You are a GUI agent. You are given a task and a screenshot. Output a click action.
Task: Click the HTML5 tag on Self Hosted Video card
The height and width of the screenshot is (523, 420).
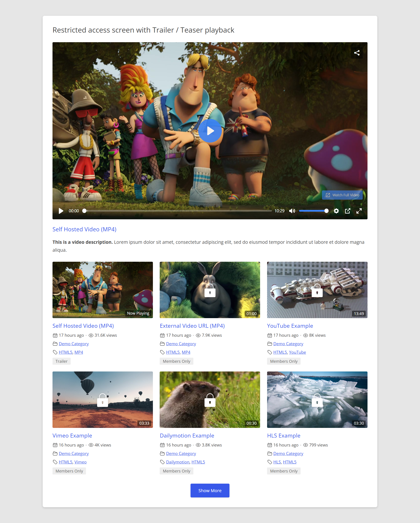click(x=65, y=352)
